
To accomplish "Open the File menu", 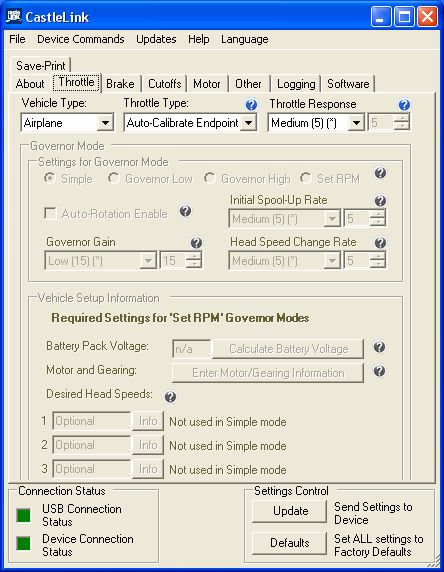I will pyautogui.click(x=17, y=39).
